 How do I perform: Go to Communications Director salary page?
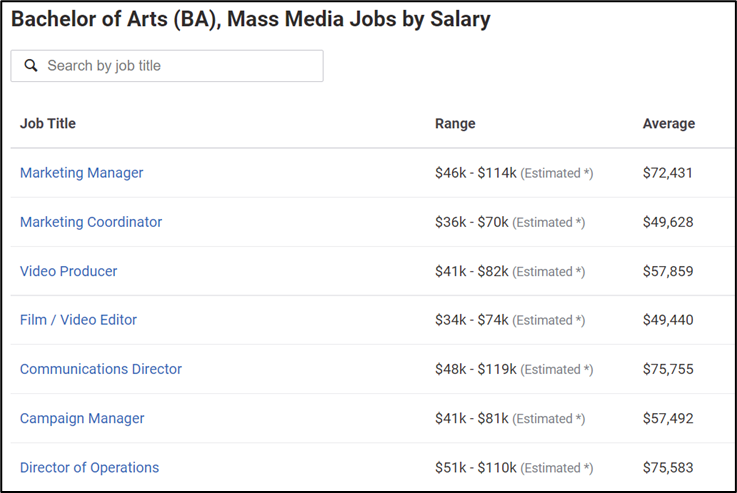point(101,369)
